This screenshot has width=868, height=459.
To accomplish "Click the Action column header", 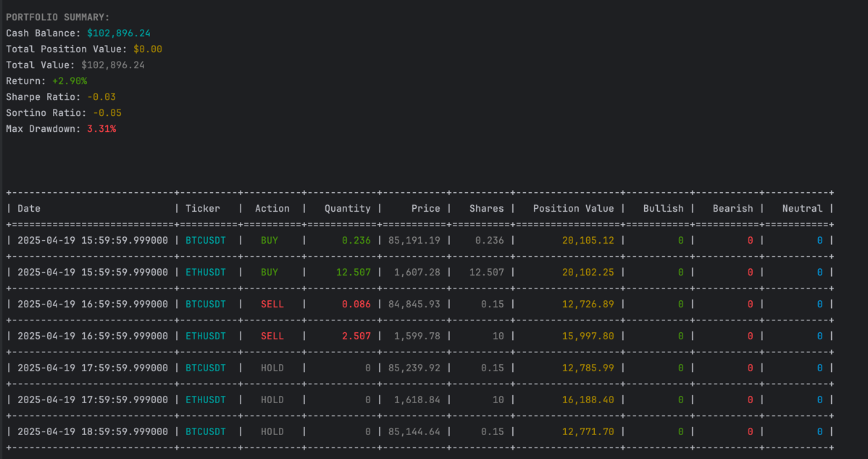I will pyautogui.click(x=272, y=208).
